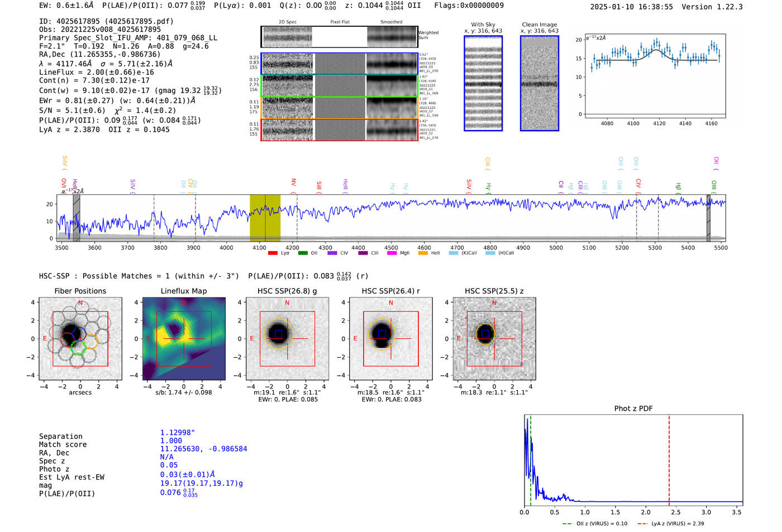
Task: Click the orange fiber circle in Fiber Positions
Action: click(x=90, y=342)
